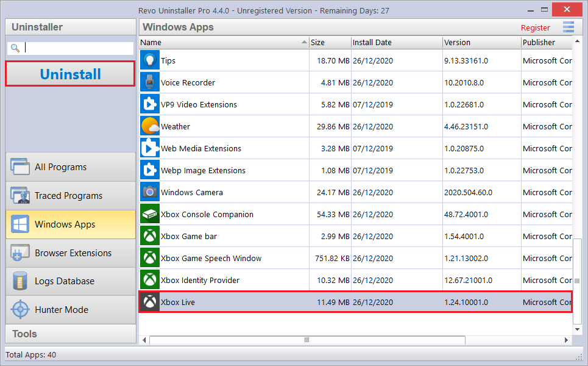Click the magnifier icon in the search box
The image size is (588, 366).
pos(15,48)
